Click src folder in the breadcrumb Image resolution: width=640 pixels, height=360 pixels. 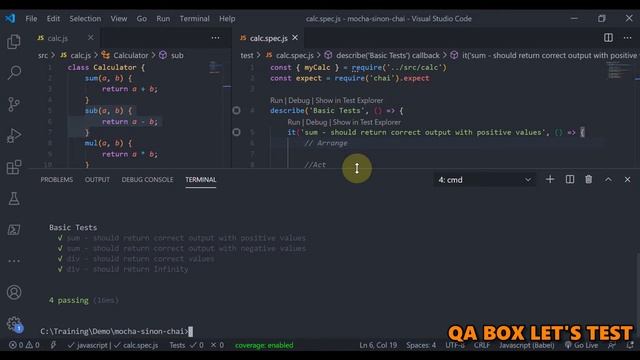point(43,55)
